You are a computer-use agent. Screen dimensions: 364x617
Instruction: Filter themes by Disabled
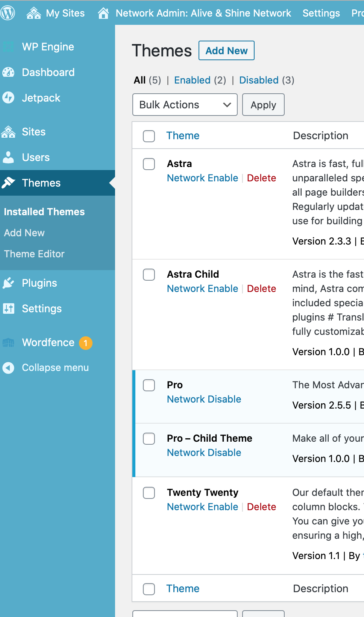pos(259,80)
